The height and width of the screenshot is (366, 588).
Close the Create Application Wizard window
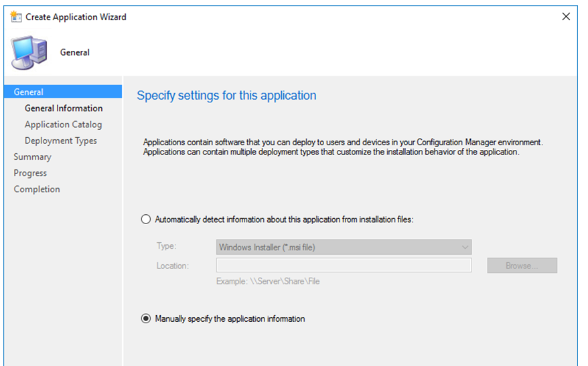click(566, 17)
